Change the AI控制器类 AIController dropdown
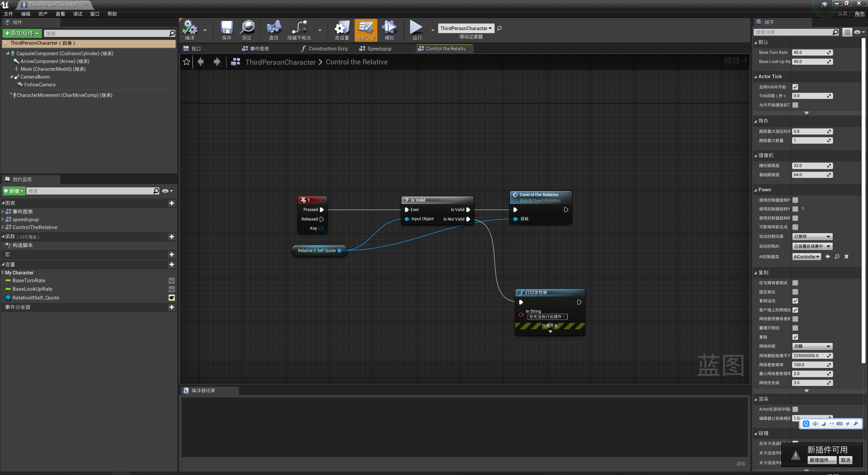 coord(806,256)
